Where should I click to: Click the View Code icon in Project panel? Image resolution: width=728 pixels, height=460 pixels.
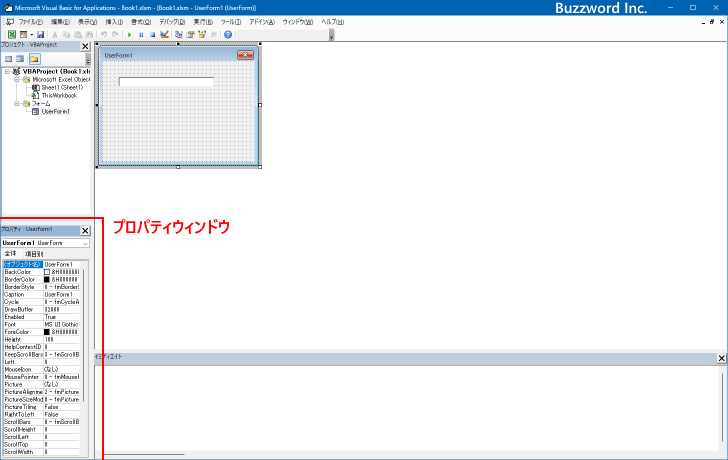8,59
